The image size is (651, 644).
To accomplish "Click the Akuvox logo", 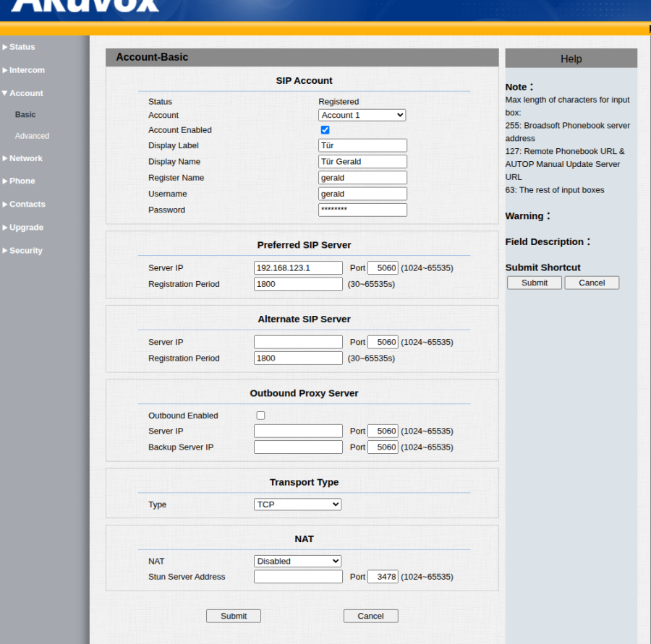I will (x=85, y=6).
